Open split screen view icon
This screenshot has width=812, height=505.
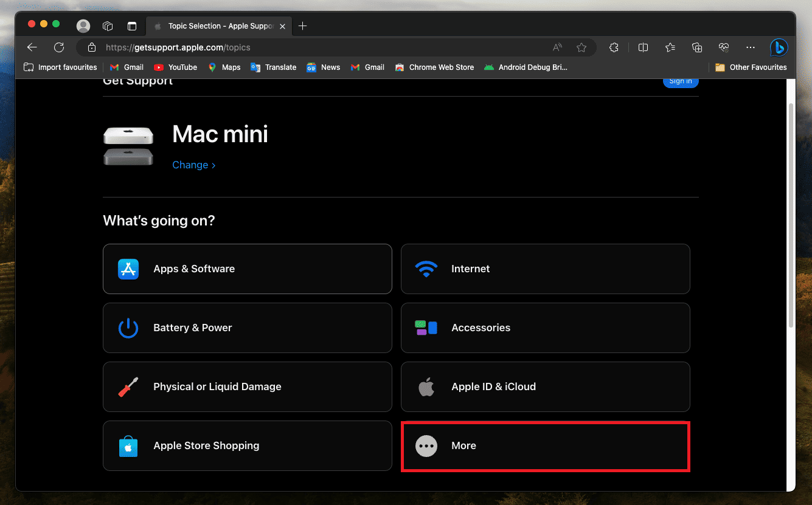point(643,47)
